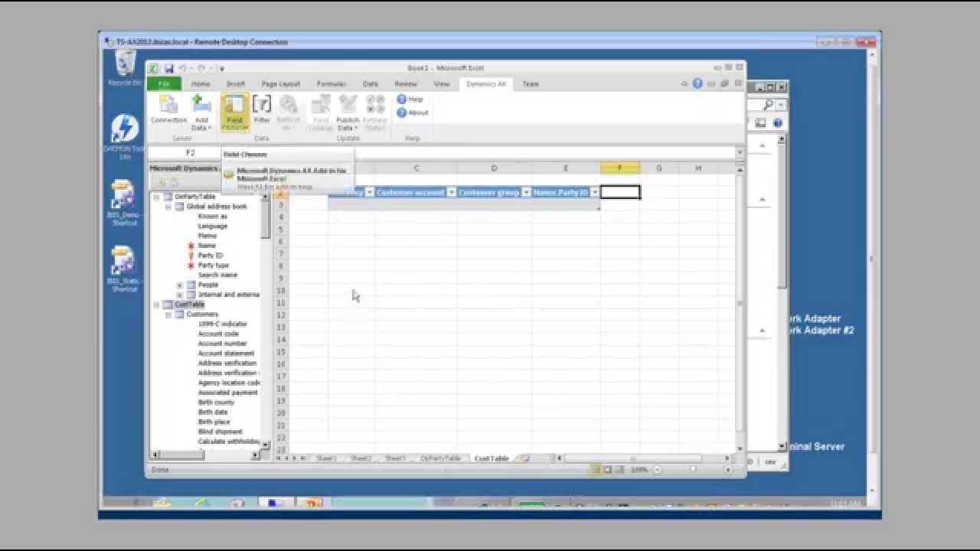Toggle the Field Chooser button
Image resolution: width=980 pixels, height=551 pixels.
pos(234,112)
